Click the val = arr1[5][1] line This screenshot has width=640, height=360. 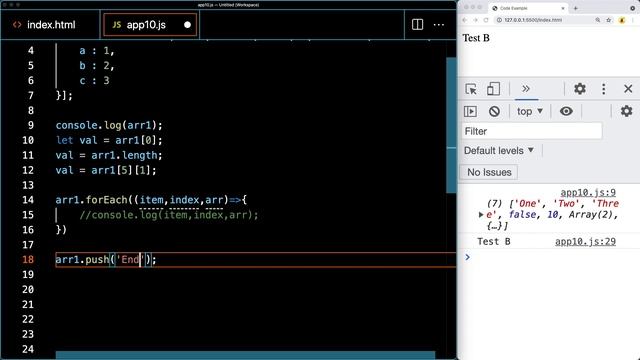click(106, 170)
